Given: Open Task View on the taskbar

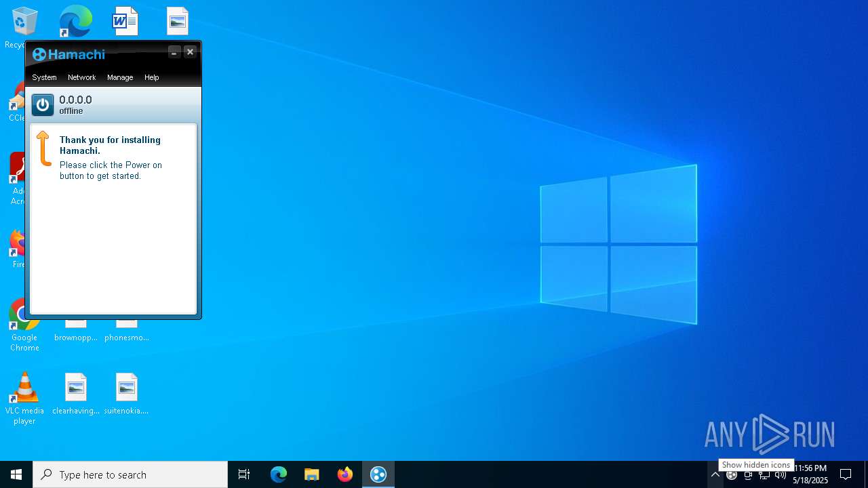Looking at the screenshot, I should click(244, 474).
